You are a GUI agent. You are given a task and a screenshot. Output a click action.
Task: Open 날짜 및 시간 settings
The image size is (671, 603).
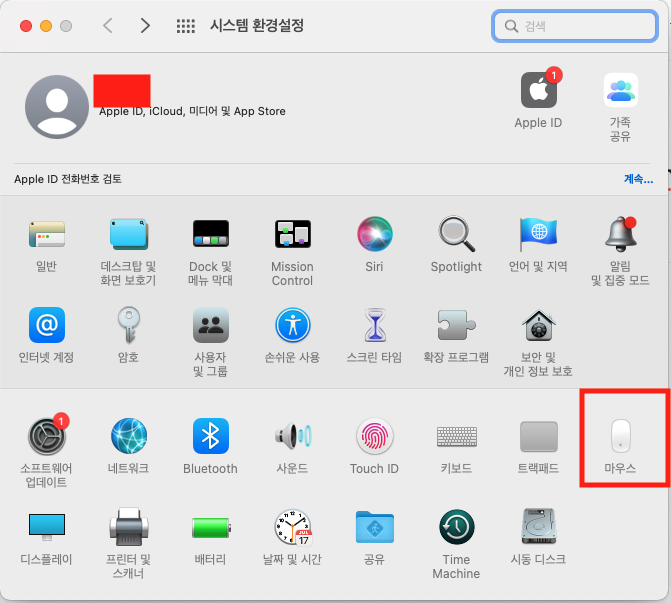tap(293, 527)
